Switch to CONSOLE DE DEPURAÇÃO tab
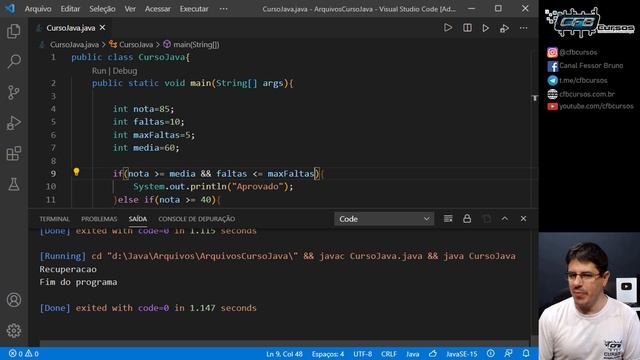This screenshot has height=360, width=640. (197, 219)
